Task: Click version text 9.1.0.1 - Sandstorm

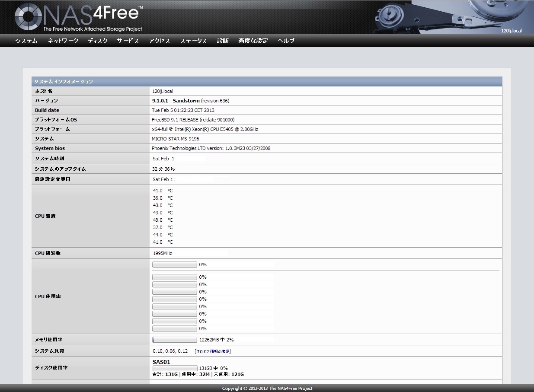Action: (176, 101)
